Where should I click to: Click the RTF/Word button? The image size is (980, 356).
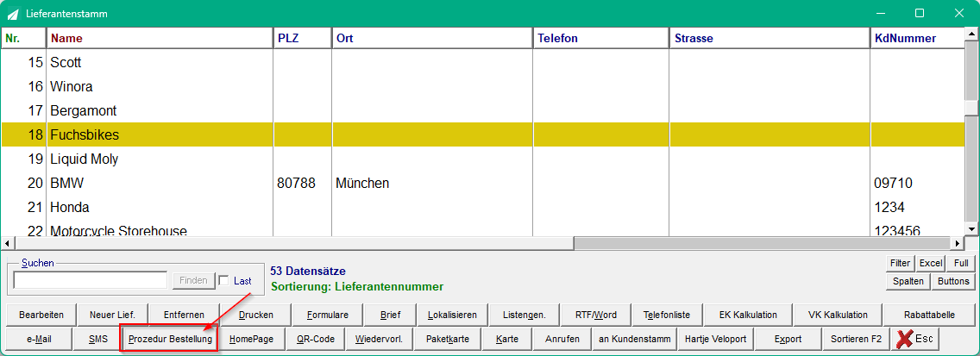coord(596,315)
